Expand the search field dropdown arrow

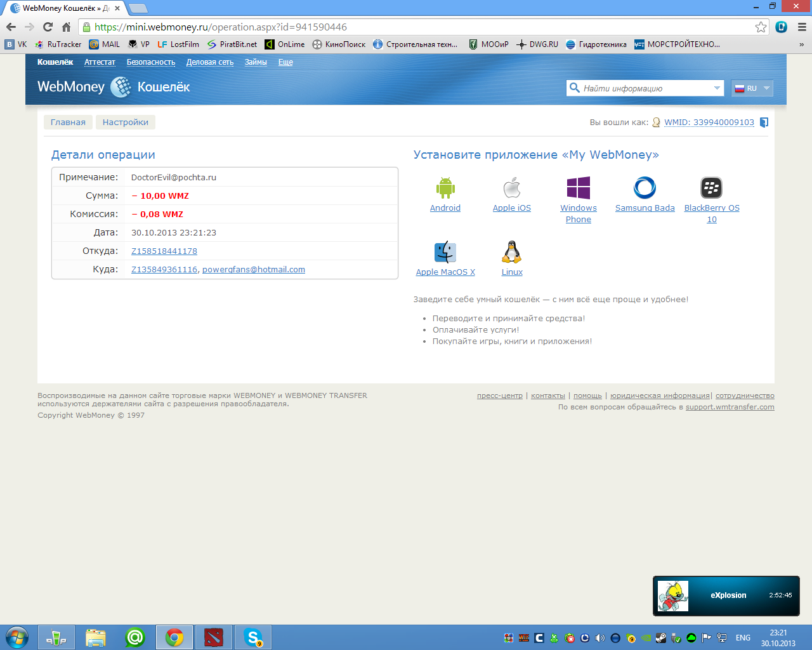717,88
